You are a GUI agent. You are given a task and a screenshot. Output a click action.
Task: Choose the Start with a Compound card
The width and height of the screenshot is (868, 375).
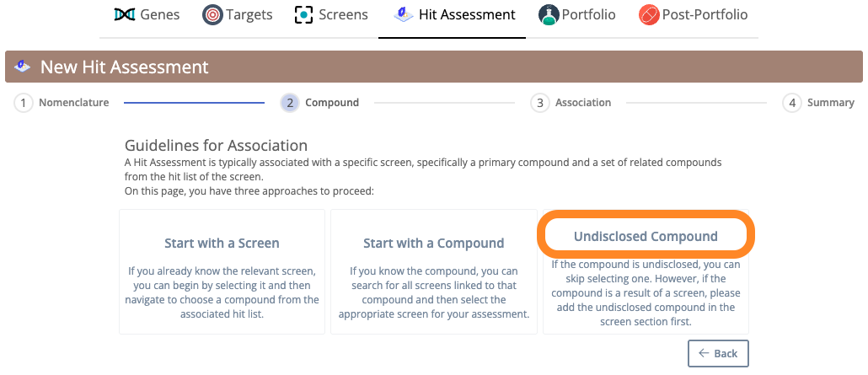coord(434,271)
